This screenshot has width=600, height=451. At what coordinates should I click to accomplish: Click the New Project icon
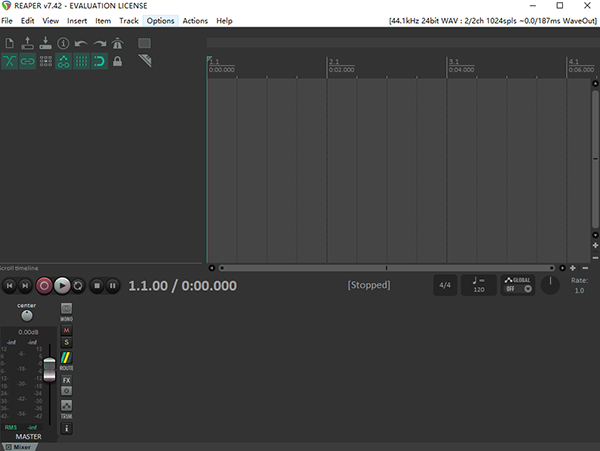tap(10, 43)
